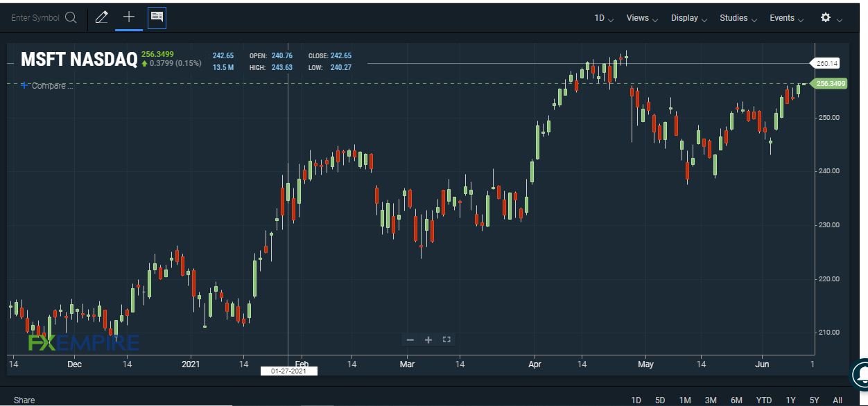Open the Events dropdown
Image resolution: width=868 pixels, height=406 pixels.
[787, 18]
